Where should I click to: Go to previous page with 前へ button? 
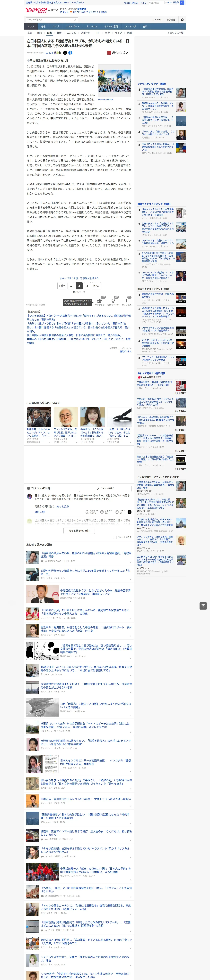(x=62, y=286)
